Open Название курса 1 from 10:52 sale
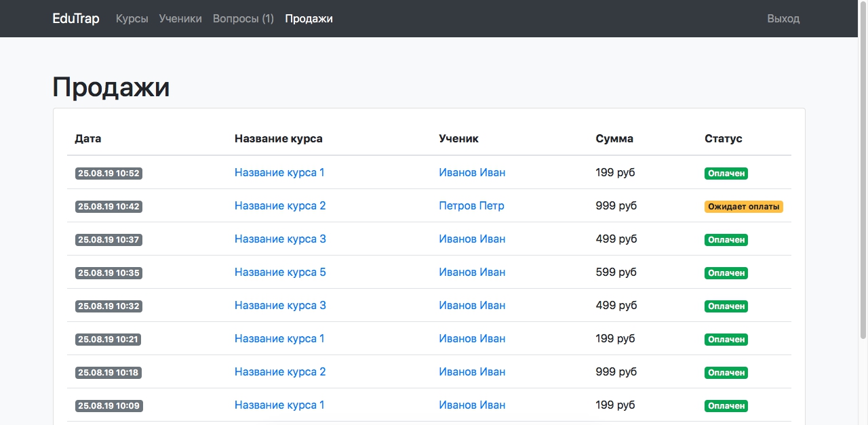Image resolution: width=868 pixels, height=425 pixels. tap(279, 172)
